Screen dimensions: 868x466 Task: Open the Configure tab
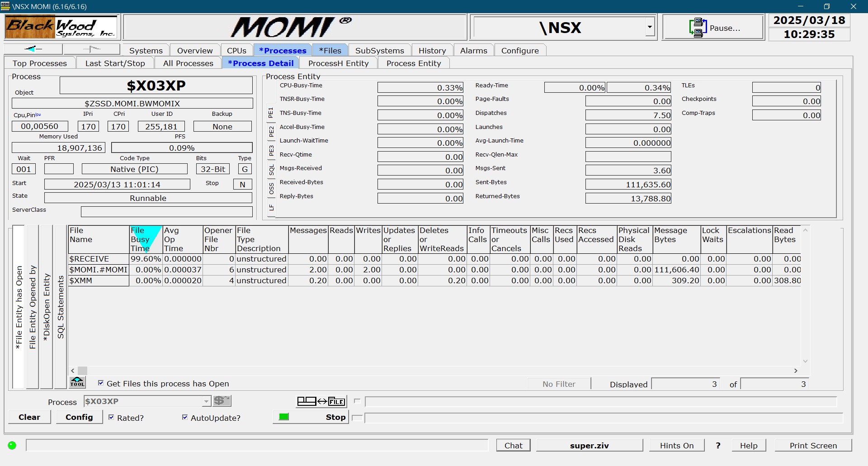pyautogui.click(x=520, y=50)
